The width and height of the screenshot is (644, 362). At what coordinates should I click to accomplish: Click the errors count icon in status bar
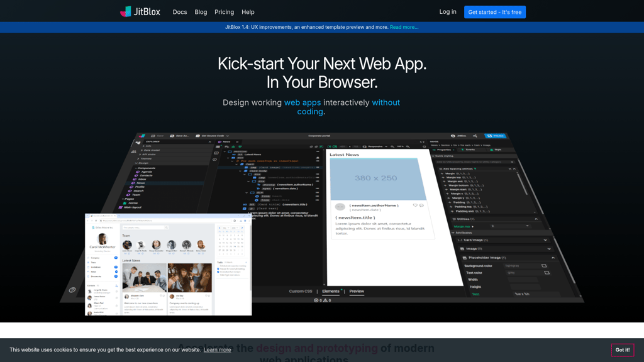tap(318, 300)
